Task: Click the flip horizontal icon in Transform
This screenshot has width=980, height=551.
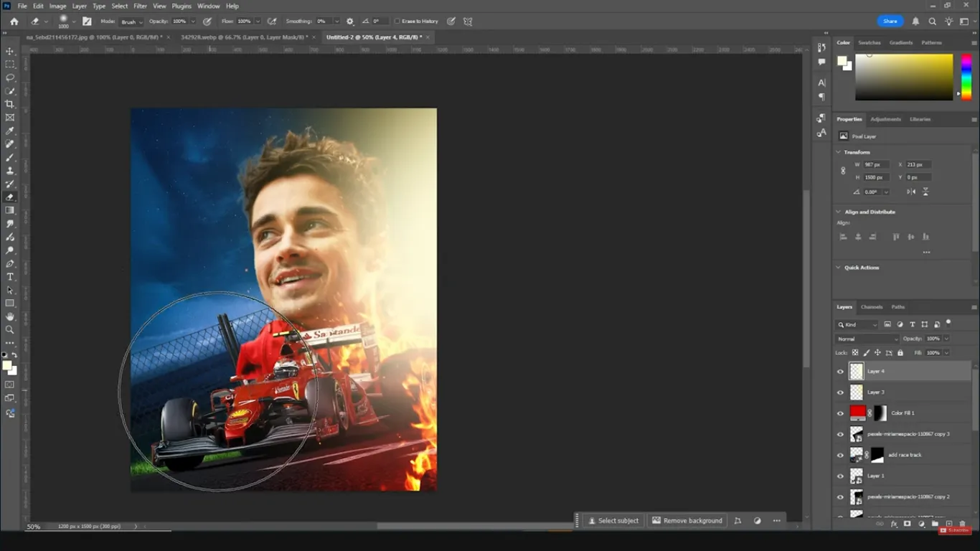Action: pyautogui.click(x=911, y=192)
